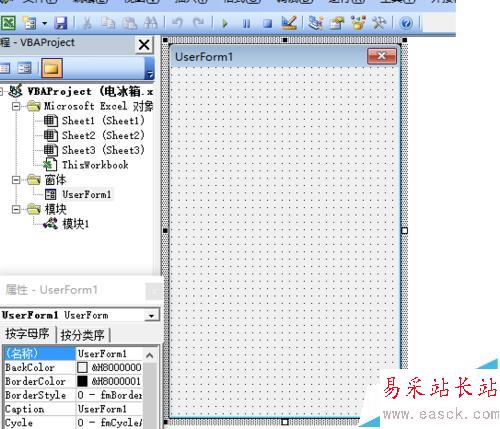The image size is (500, 429).
Task: Click the 属性 - UserForm1 panel title
Action: coord(51,290)
